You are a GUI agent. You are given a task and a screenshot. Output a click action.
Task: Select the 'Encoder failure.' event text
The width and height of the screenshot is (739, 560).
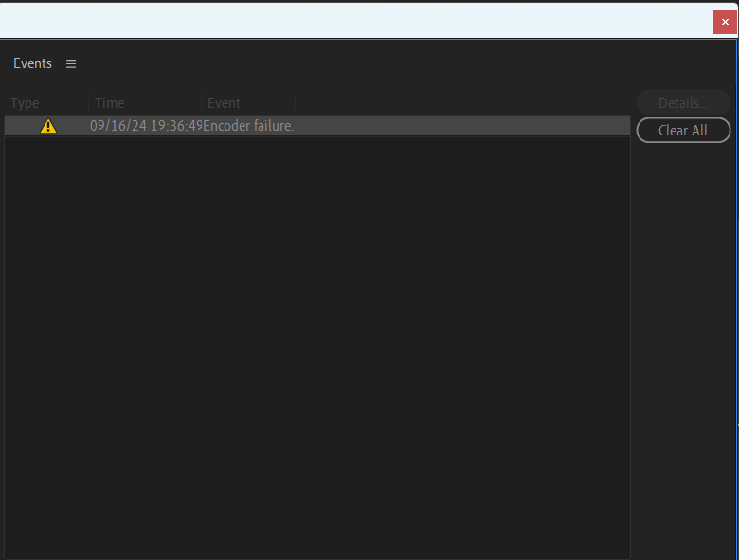tap(248, 126)
